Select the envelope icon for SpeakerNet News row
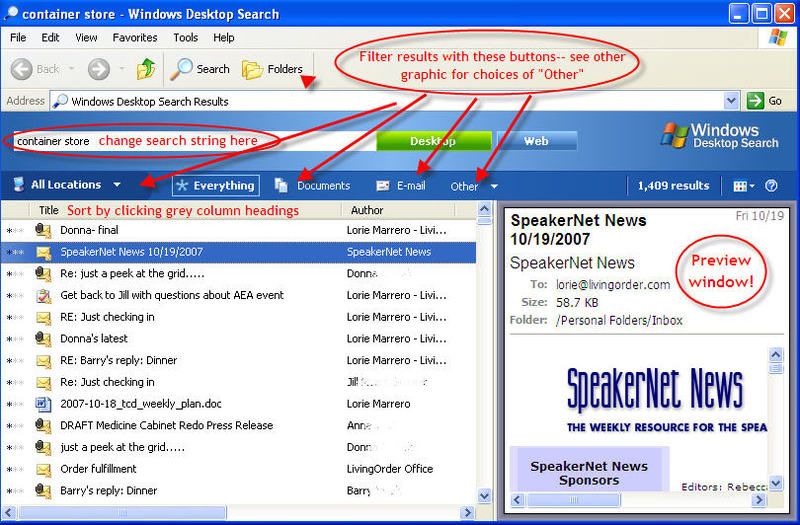The image size is (800, 525). pos(43,252)
